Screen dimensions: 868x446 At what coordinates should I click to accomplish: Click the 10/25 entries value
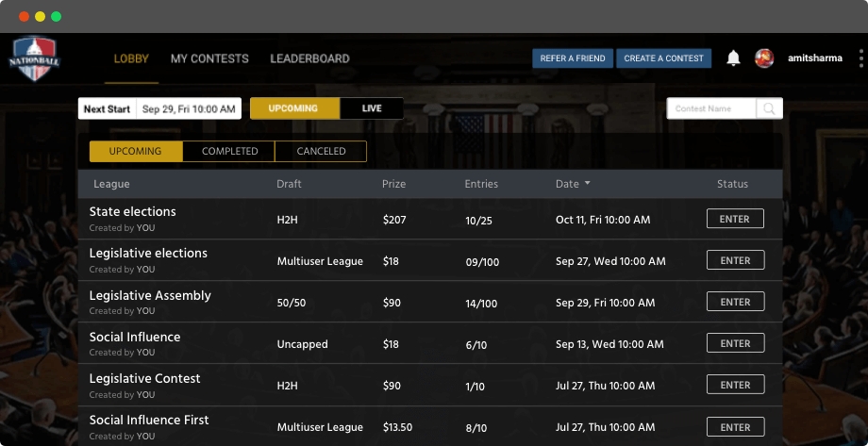coord(479,221)
